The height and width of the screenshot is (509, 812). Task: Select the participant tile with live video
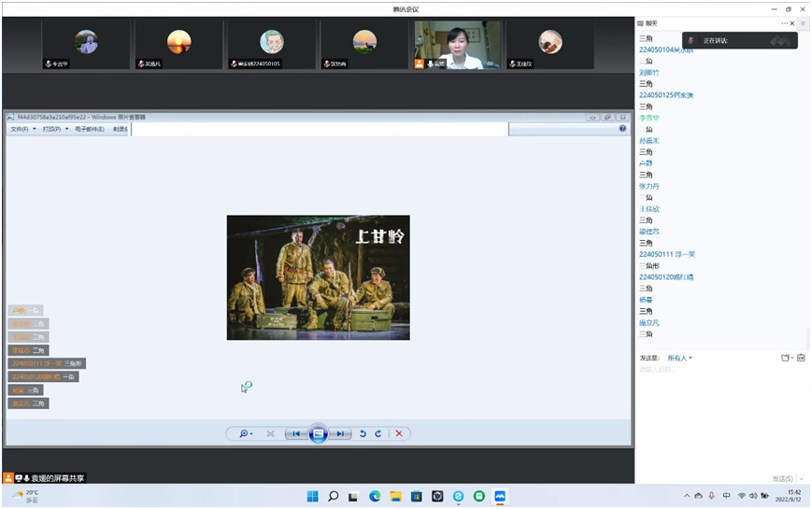[x=458, y=45]
